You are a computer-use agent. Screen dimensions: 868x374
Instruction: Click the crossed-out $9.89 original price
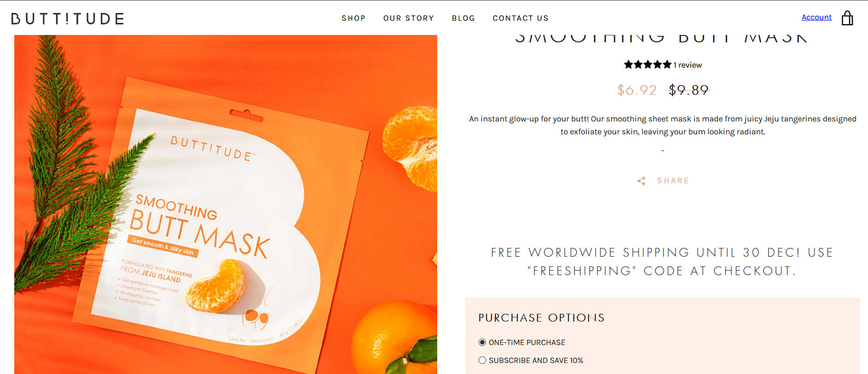(689, 90)
